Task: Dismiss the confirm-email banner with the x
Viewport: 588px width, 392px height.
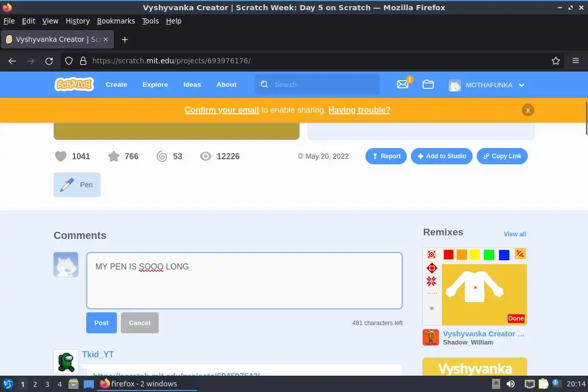Action: (x=528, y=110)
